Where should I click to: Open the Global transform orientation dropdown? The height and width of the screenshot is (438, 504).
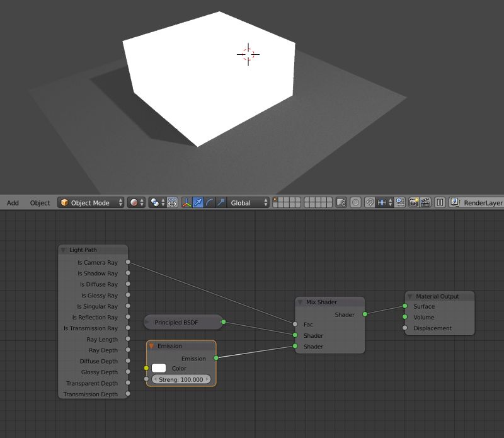[247, 202]
